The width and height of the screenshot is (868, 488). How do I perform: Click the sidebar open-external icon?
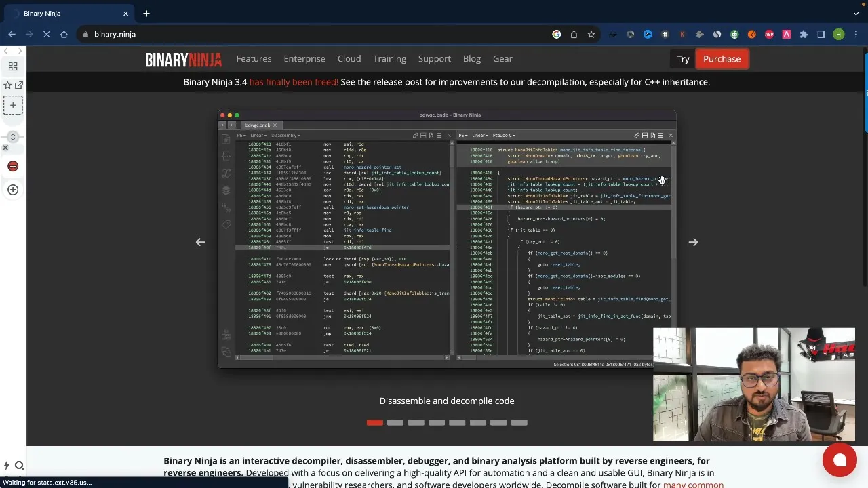pos(18,85)
